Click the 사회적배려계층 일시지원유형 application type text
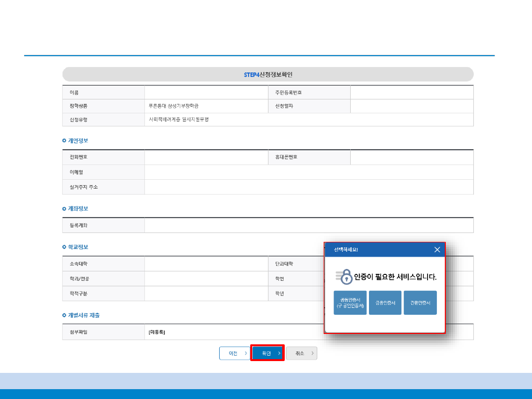The width and height of the screenshot is (532, 399). pos(179,120)
